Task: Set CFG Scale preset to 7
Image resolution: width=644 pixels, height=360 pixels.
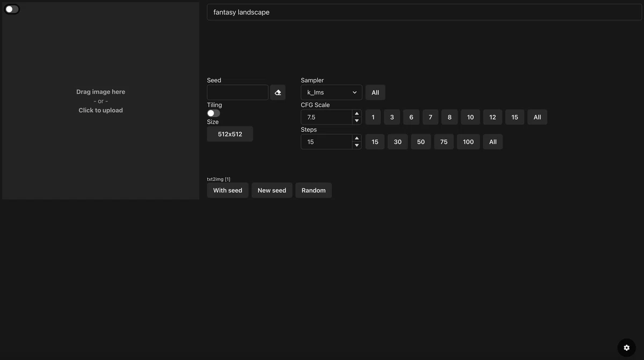Action: click(430, 117)
